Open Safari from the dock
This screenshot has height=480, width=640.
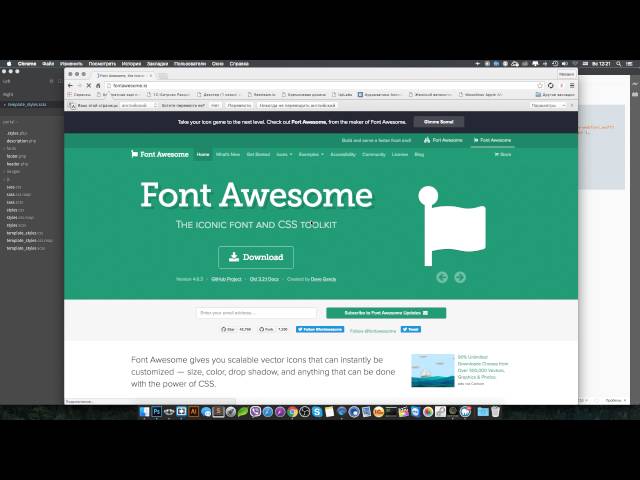pyautogui.click(x=268, y=412)
